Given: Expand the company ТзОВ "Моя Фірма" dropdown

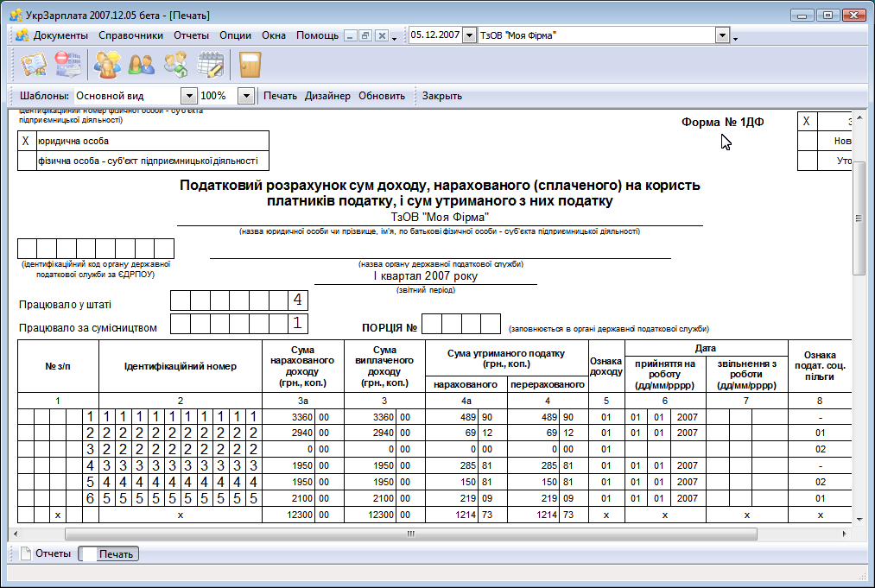Looking at the screenshot, I should pyautogui.click(x=723, y=35).
